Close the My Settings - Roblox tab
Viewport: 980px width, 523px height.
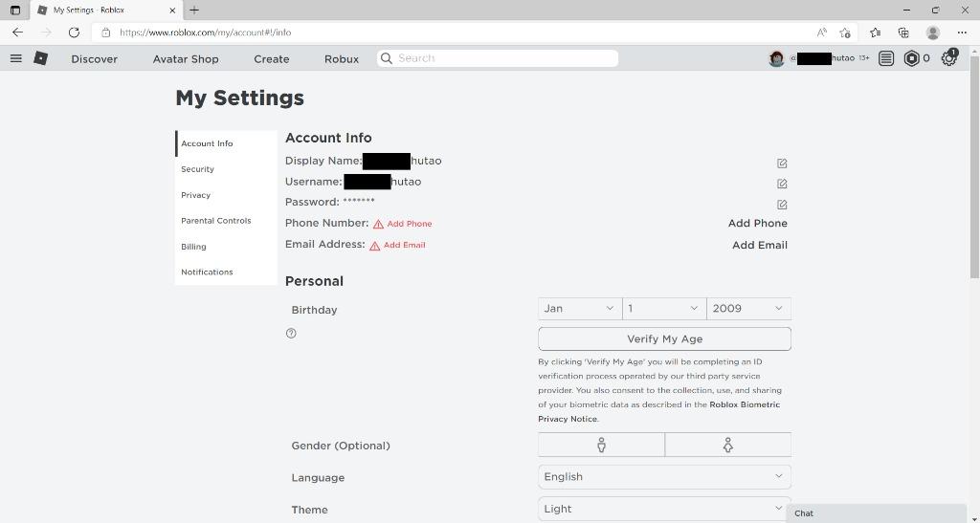coord(172,10)
